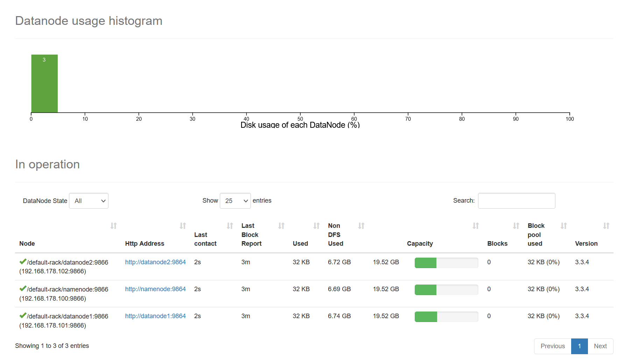This screenshot has width=631, height=364.
Task: Click the Next page button
Action: [600, 346]
